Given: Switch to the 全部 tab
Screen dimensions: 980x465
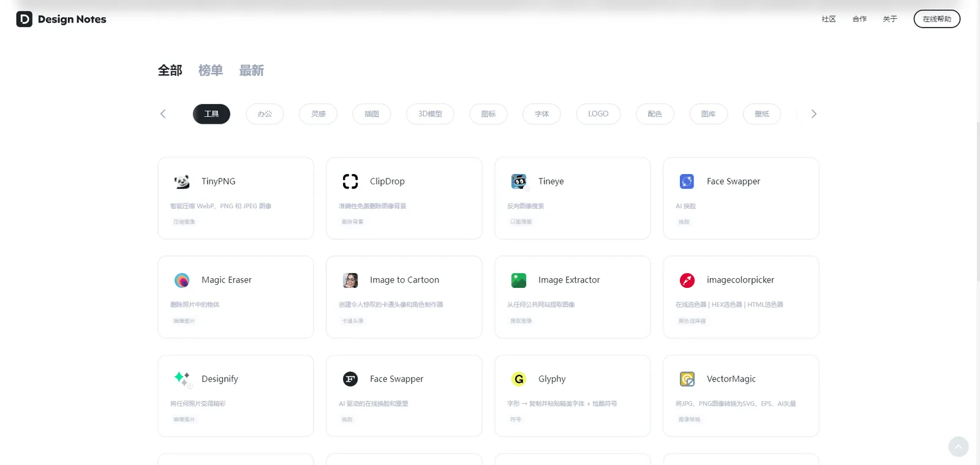Looking at the screenshot, I should point(170,70).
